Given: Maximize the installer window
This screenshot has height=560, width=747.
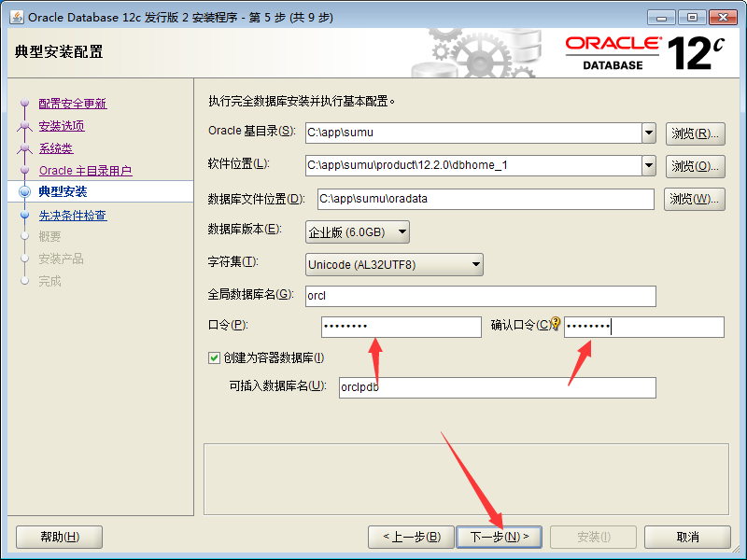Looking at the screenshot, I should point(692,18).
